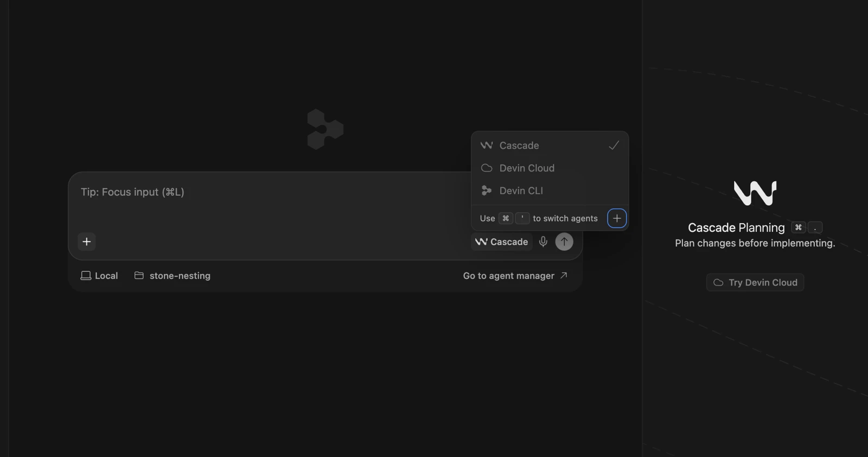The image size is (868, 457).
Task: Click the laptop icon beside Local
Action: (86, 276)
